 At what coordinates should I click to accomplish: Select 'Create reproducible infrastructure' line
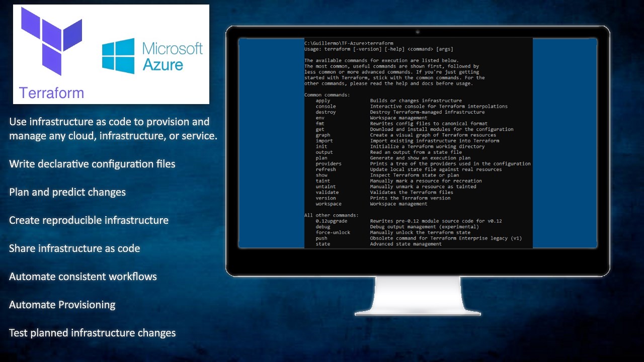click(x=89, y=220)
